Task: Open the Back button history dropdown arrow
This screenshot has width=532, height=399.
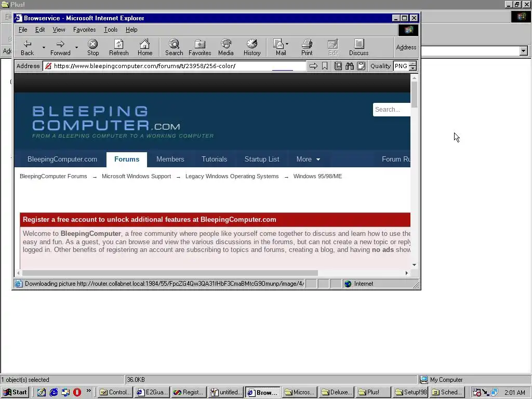Action: click(44, 47)
